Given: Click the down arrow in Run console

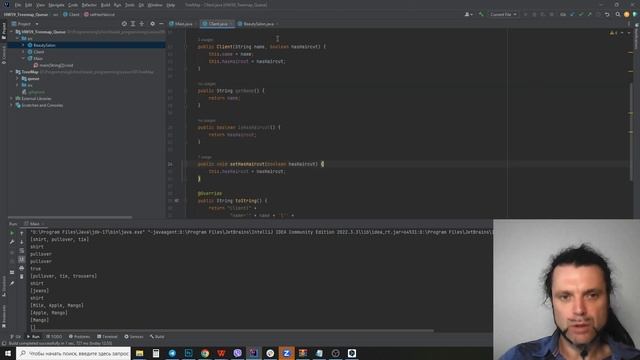Looking at the screenshot, I should (x=22, y=242).
